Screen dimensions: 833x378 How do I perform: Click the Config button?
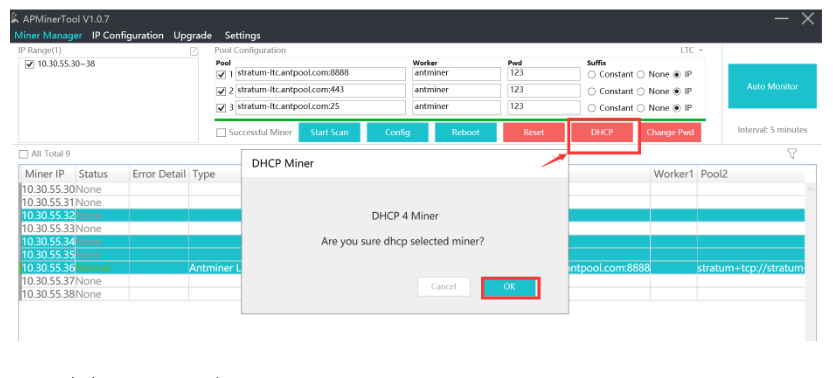click(x=397, y=132)
